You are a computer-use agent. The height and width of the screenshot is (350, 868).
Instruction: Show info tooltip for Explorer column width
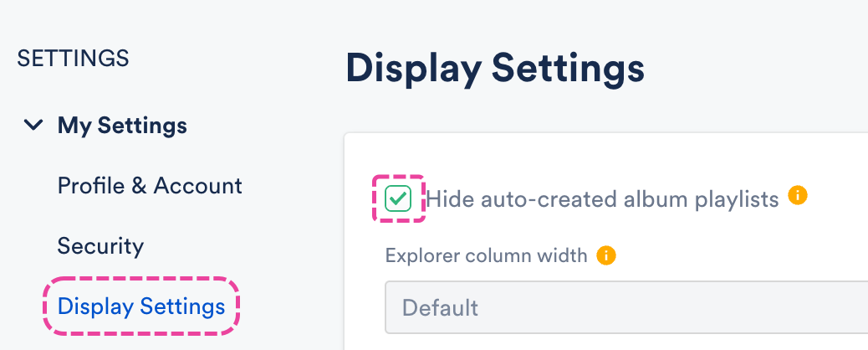click(x=606, y=255)
